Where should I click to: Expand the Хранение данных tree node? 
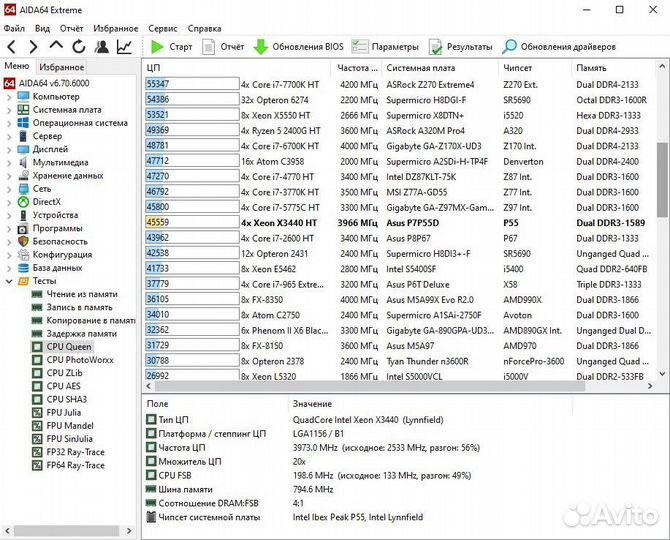[9, 176]
